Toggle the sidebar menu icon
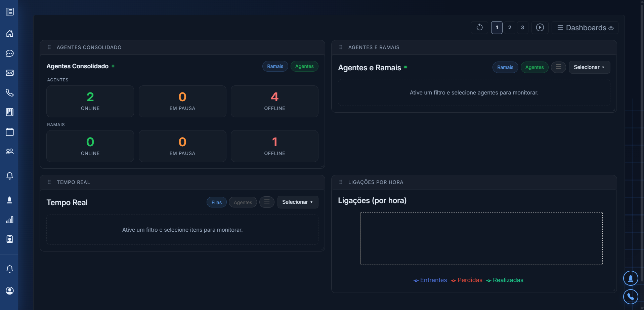The width and height of the screenshot is (644, 310). click(x=10, y=12)
